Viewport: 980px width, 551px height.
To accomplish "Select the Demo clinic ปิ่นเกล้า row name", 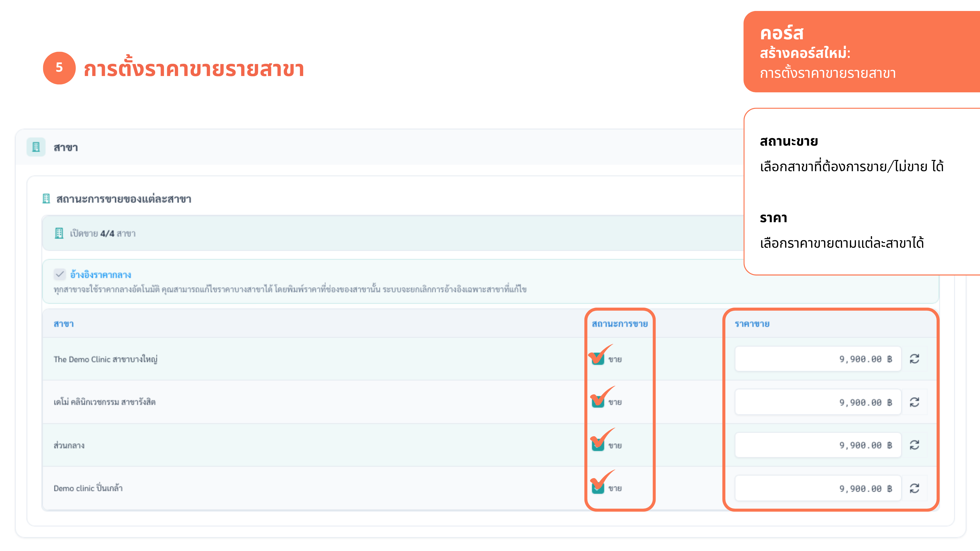I will tap(88, 488).
